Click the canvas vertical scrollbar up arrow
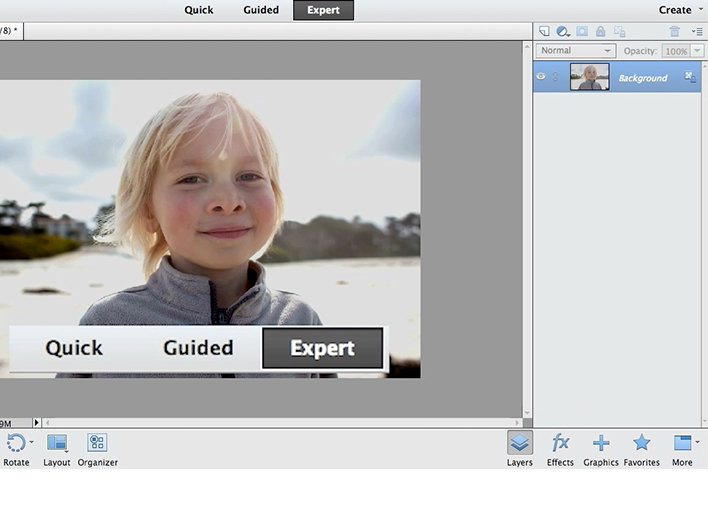The image size is (708, 510). tap(527, 46)
